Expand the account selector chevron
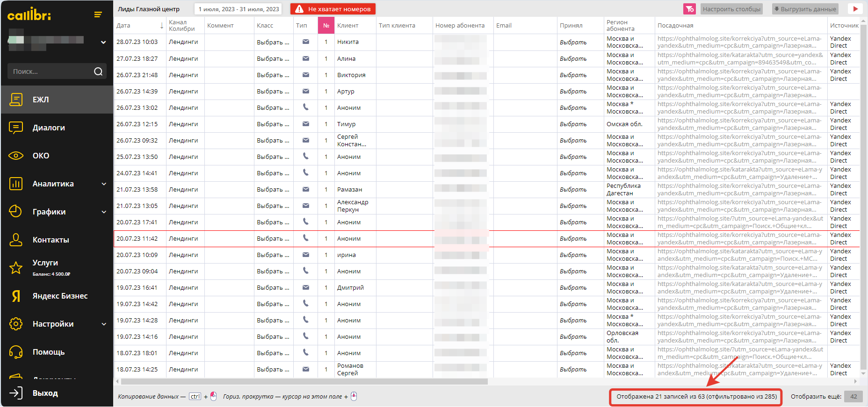Viewport: 868px width, 407px height. pos(103,42)
